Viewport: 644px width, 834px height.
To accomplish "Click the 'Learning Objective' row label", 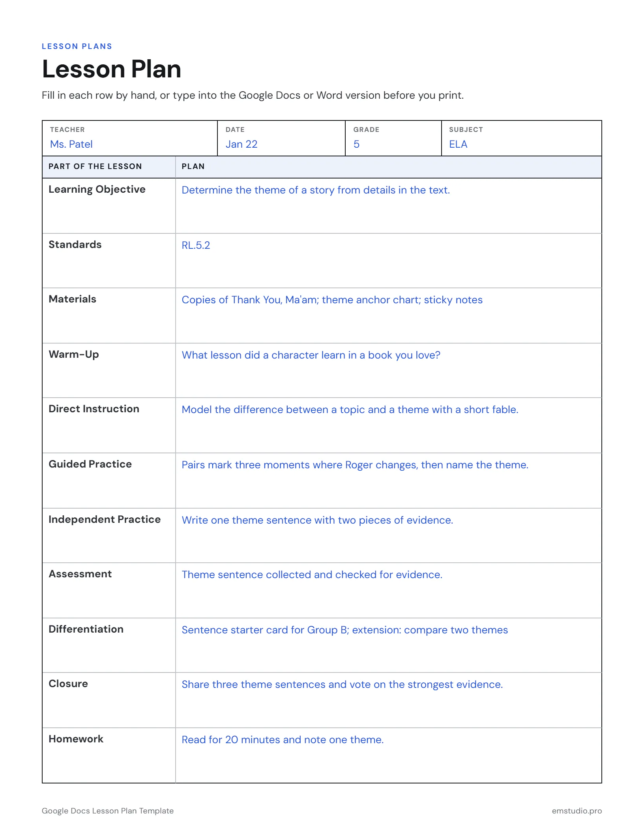I will [97, 190].
